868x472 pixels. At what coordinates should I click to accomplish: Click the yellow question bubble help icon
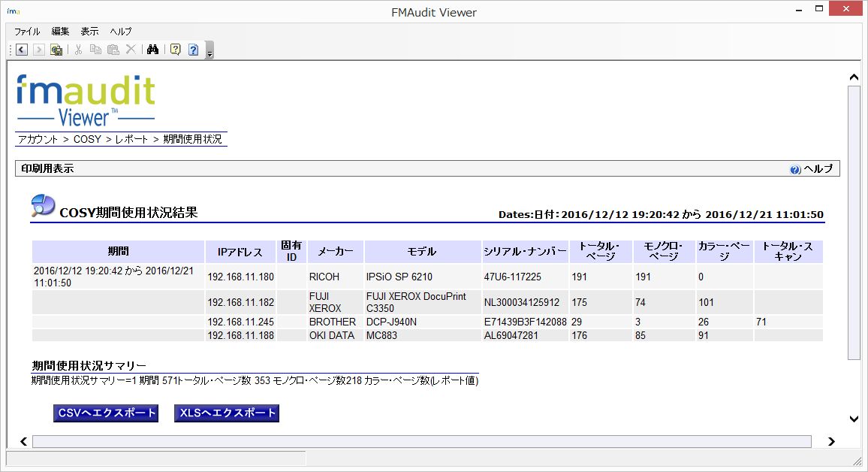176,50
